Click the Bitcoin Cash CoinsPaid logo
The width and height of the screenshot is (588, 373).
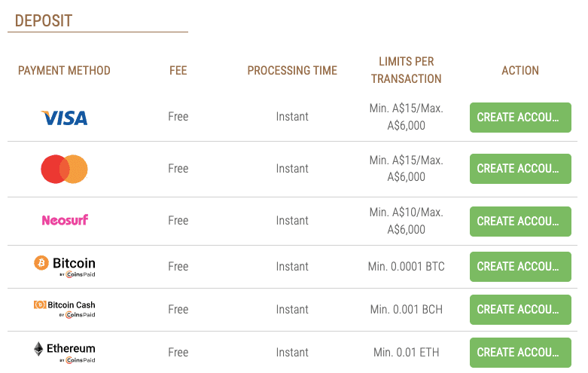click(65, 309)
